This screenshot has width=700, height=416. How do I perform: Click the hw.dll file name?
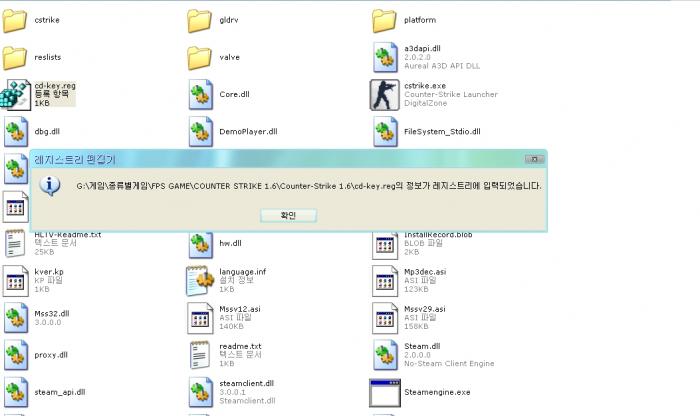[230, 243]
